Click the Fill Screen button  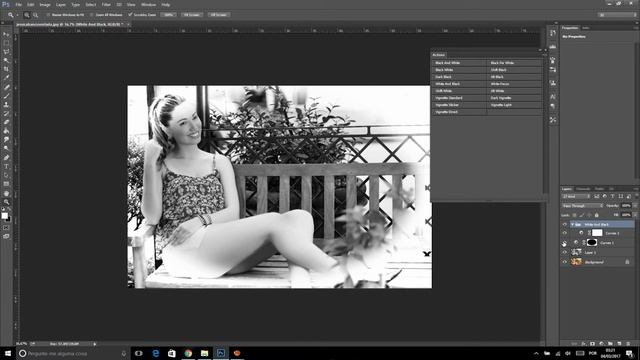click(219, 15)
